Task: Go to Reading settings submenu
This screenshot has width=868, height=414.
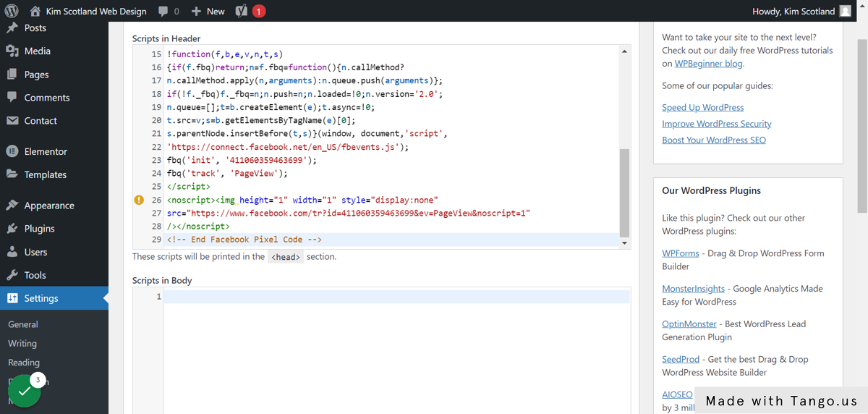Action: pyautogui.click(x=25, y=363)
